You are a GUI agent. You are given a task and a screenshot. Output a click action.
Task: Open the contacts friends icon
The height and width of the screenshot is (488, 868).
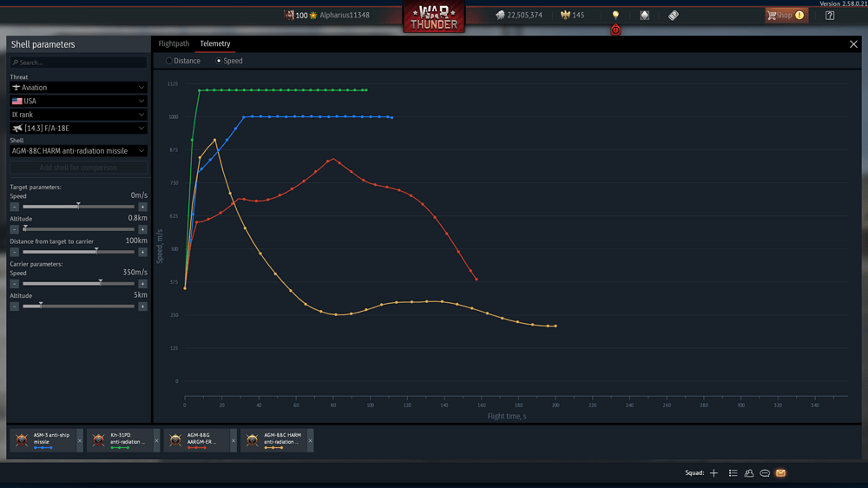749,473
